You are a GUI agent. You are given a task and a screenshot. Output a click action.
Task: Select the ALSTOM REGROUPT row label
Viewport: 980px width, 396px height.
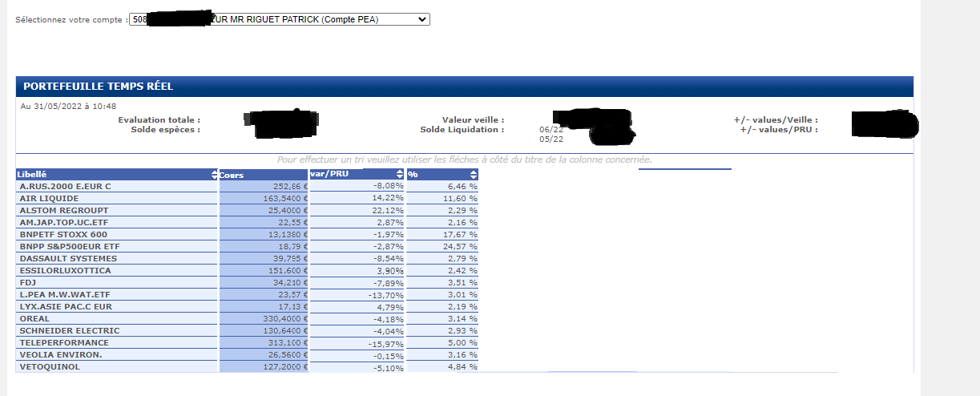pyautogui.click(x=63, y=210)
